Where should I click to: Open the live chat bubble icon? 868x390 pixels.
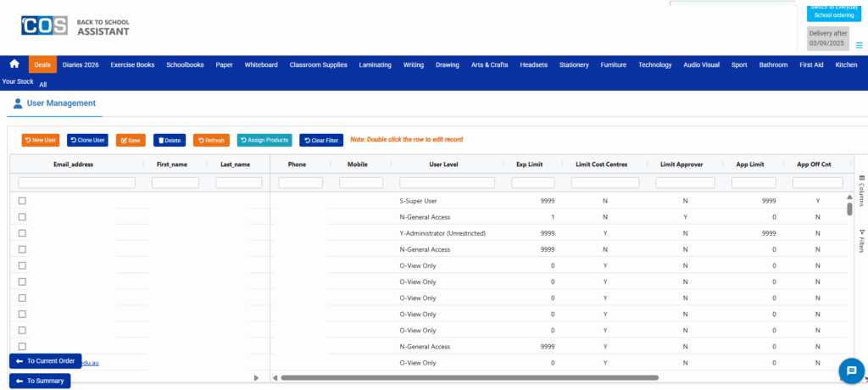click(851, 370)
